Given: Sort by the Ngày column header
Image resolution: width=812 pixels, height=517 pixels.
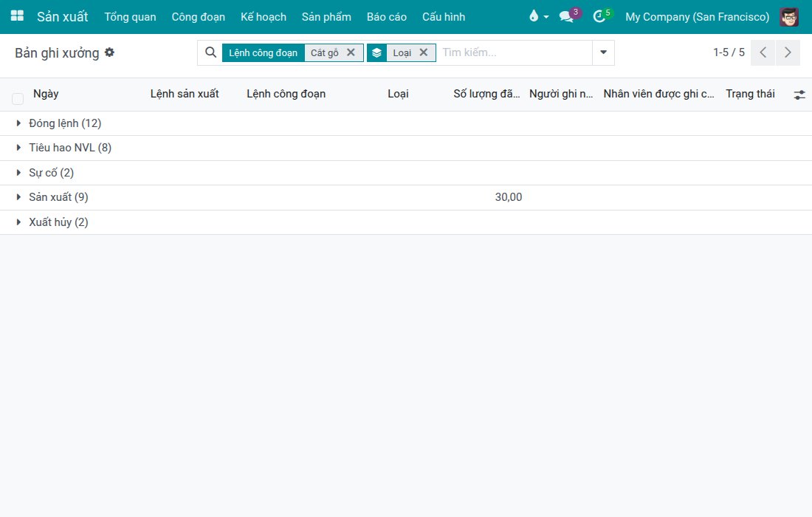Looking at the screenshot, I should 46,94.
